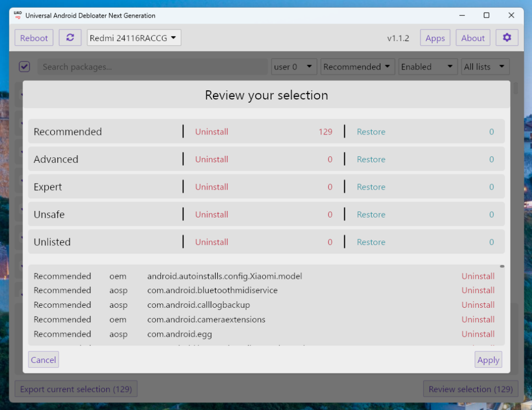Expand the Enabled state dropdown
This screenshot has width=532, height=410.
pos(427,67)
